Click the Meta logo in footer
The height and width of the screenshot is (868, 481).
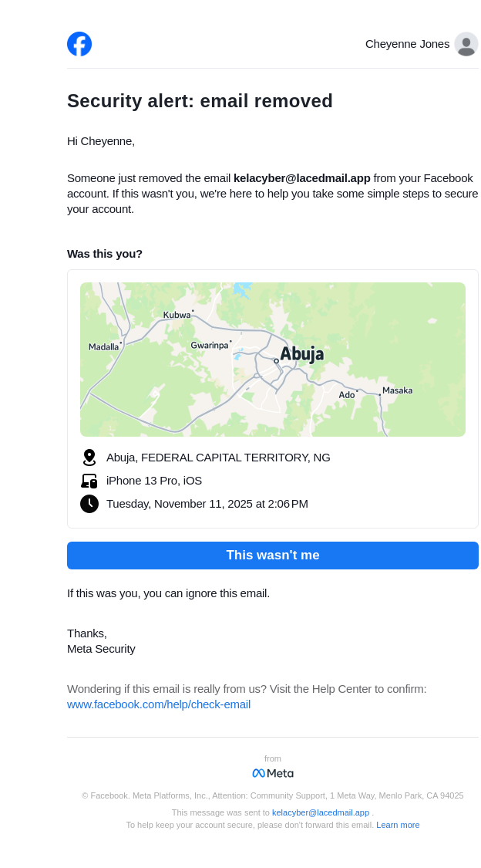[273, 773]
